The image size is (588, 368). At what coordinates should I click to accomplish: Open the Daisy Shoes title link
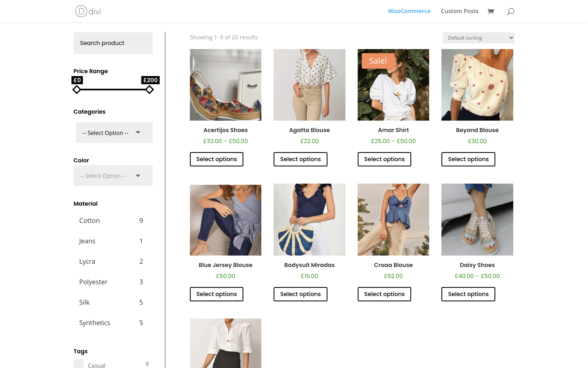pos(477,265)
